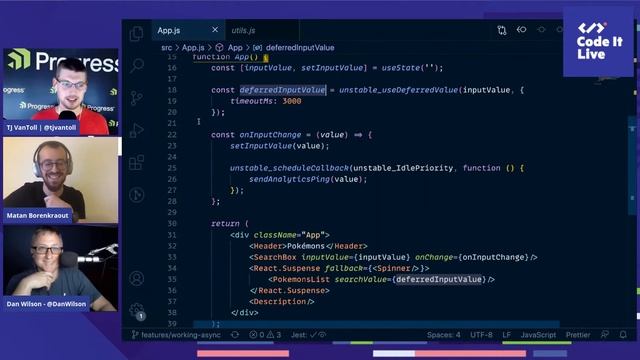This screenshot has width=640, height=360.
Task: Open the notifications bell
Action: click(x=623, y=335)
